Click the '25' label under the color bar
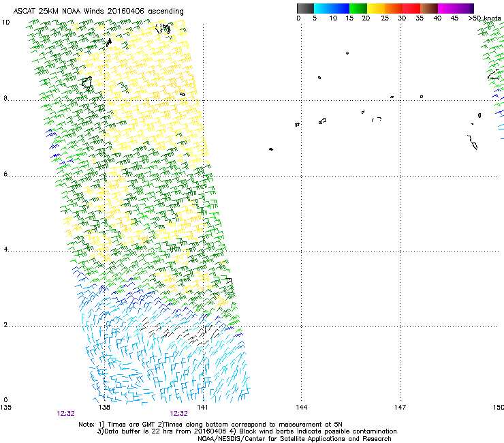This screenshot has width=504, height=443. (385, 18)
